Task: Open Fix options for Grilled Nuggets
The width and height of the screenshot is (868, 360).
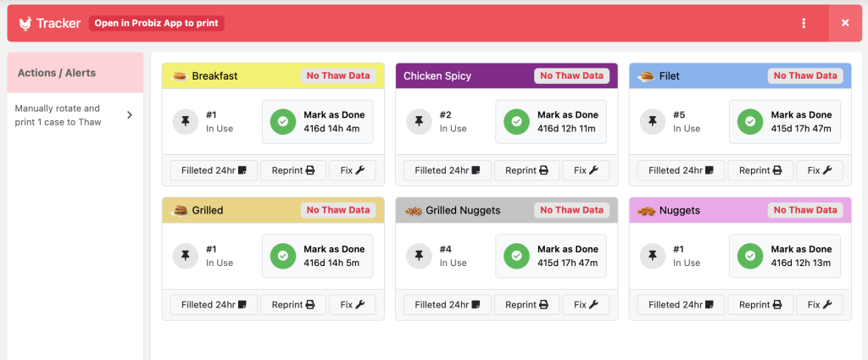Action: point(585,305)
